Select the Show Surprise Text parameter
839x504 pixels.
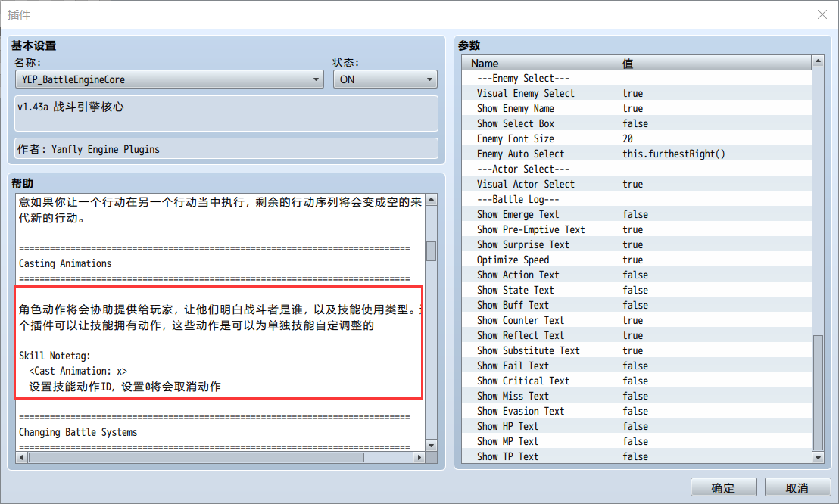tap(637, 244)
